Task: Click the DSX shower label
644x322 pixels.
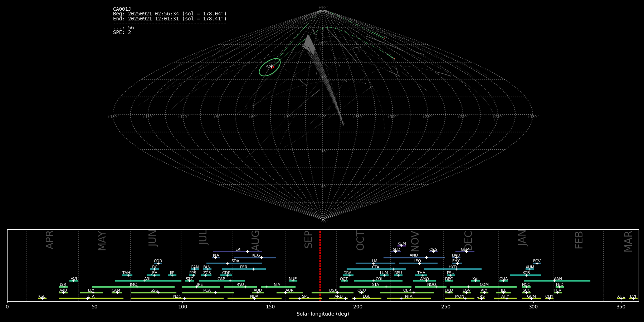Action: point(333,290)
